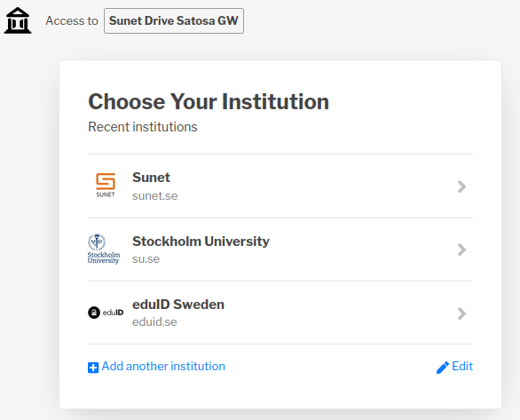Click the sunet.se domain text
This screenshot has width=520, height=420.
(155, 195)
